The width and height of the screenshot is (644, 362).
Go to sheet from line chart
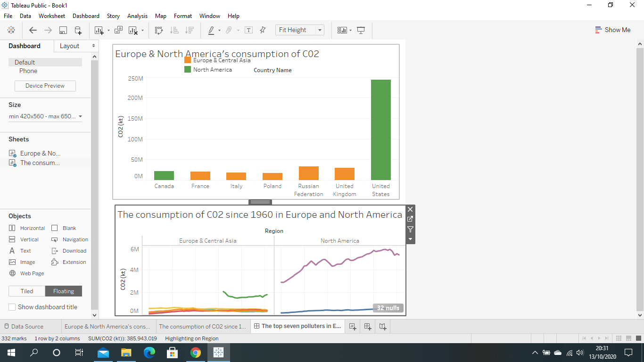pos(410,219)
